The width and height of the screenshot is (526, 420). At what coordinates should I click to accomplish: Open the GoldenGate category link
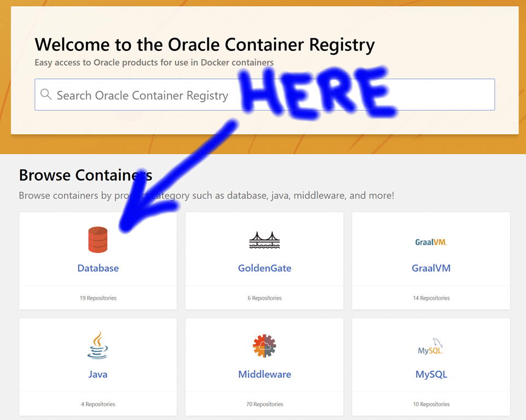(265, 268)
